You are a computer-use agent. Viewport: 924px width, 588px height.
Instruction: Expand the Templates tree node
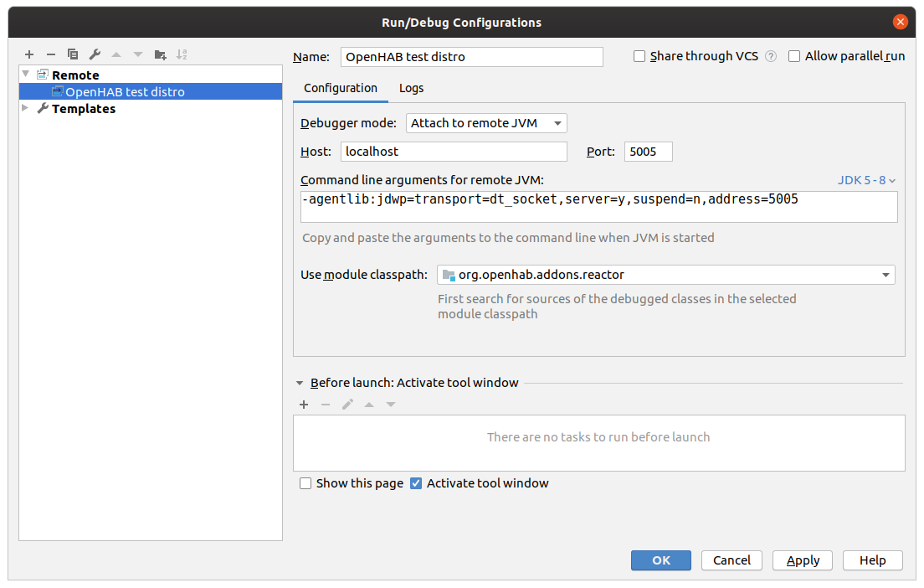click(x=24, y=108)
